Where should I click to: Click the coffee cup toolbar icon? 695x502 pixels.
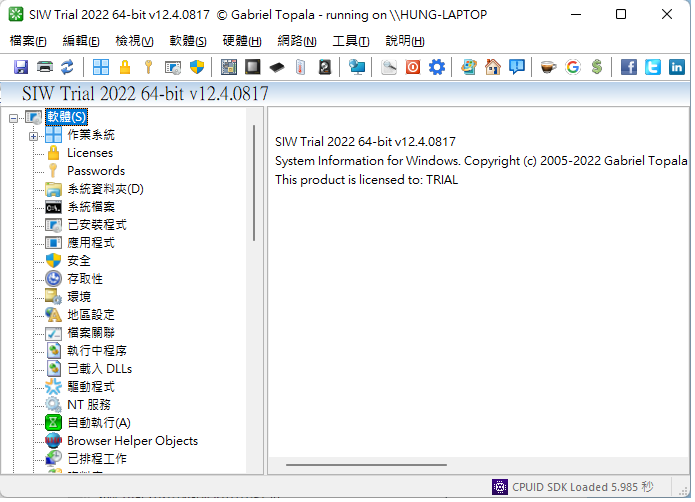tap(548, 67)
